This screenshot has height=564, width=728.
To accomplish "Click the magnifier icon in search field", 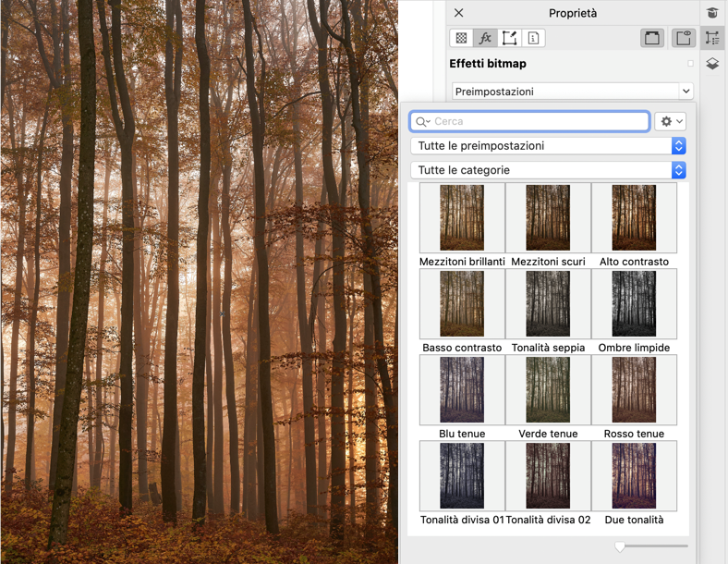I will click(422, 121).
